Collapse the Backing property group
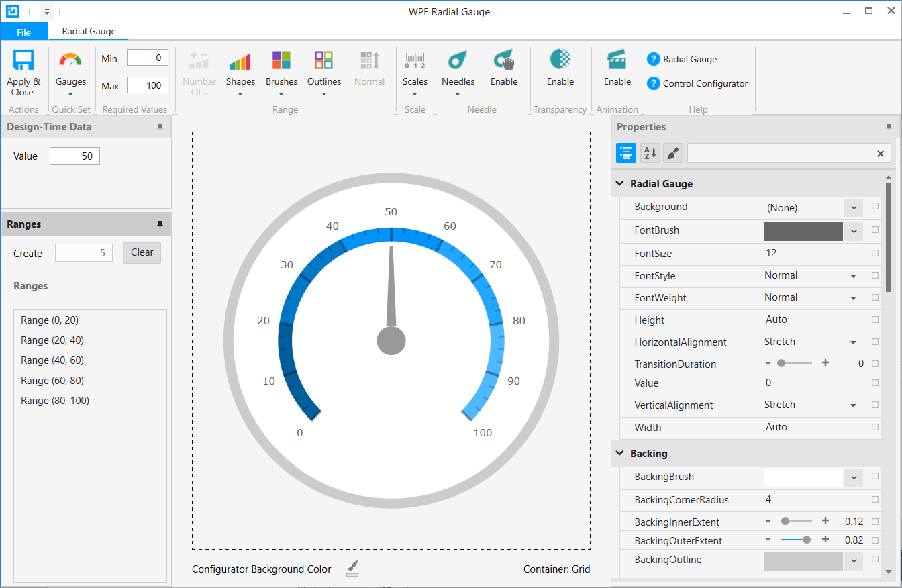Image resolution: width=902 pixels, height=588 pixels. [619, 453]
